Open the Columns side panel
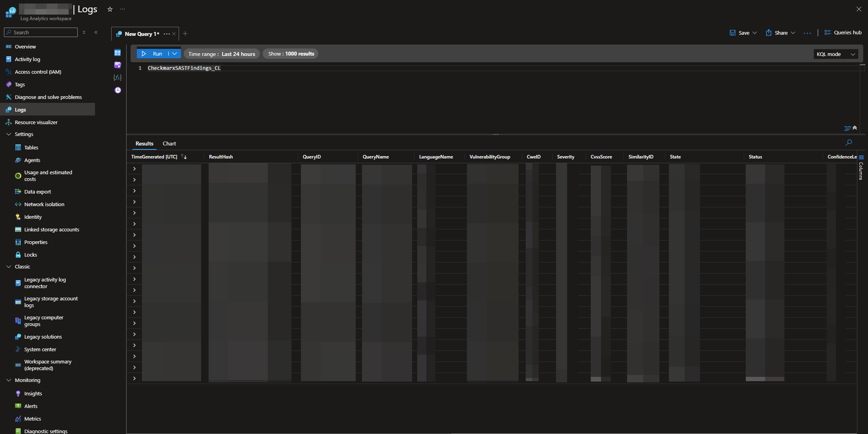The width and height of the screenshot is (868, 434). point(861,168)
